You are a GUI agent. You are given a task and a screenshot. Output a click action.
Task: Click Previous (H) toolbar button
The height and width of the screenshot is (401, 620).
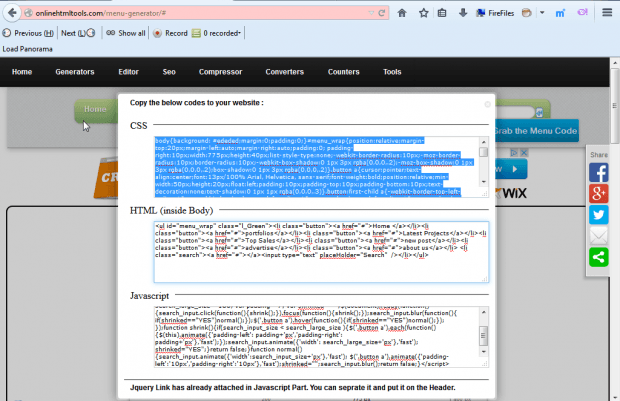tap(28, 33)
